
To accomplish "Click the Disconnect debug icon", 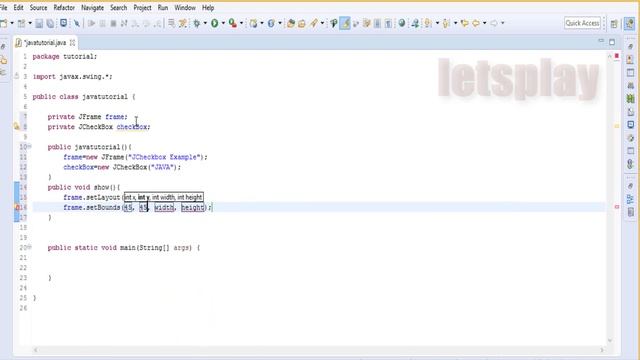I will tap(124, 23).
